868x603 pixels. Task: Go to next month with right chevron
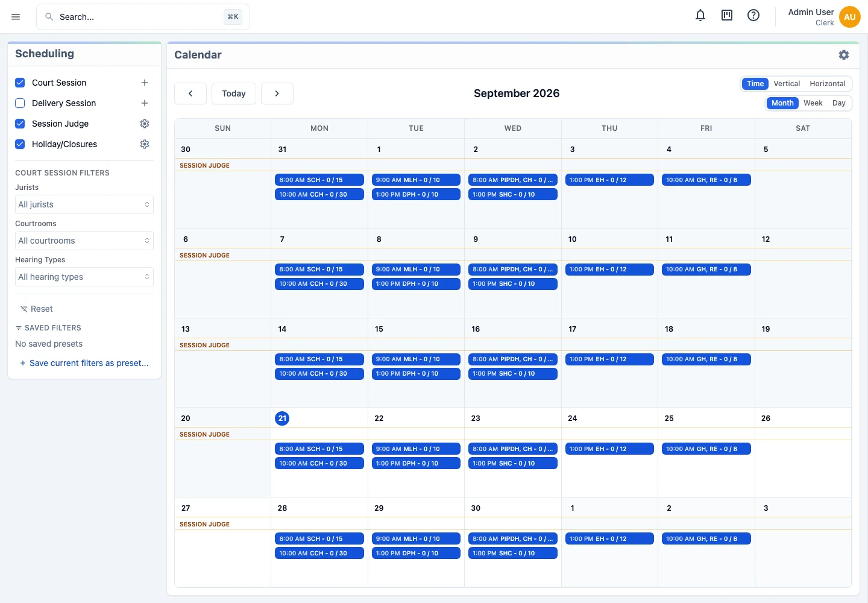[277, 93]
